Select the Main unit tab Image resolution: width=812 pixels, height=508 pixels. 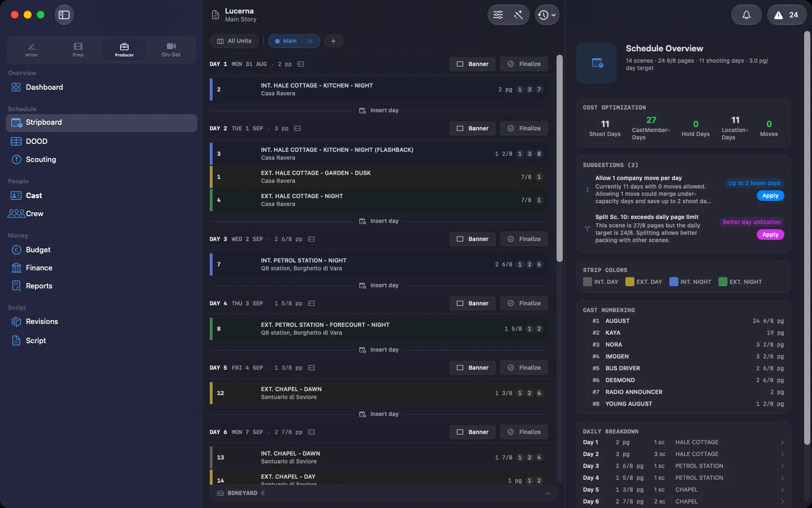[294, 41]
